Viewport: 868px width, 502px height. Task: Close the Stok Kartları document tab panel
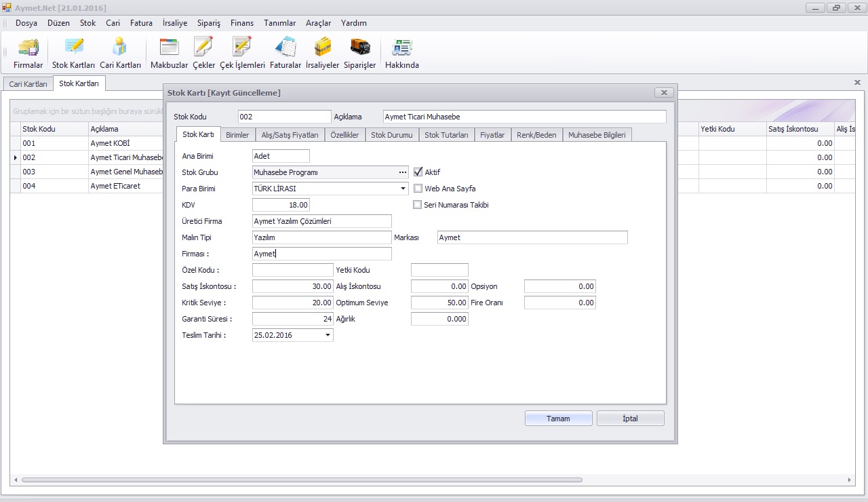tap(857, 82)
